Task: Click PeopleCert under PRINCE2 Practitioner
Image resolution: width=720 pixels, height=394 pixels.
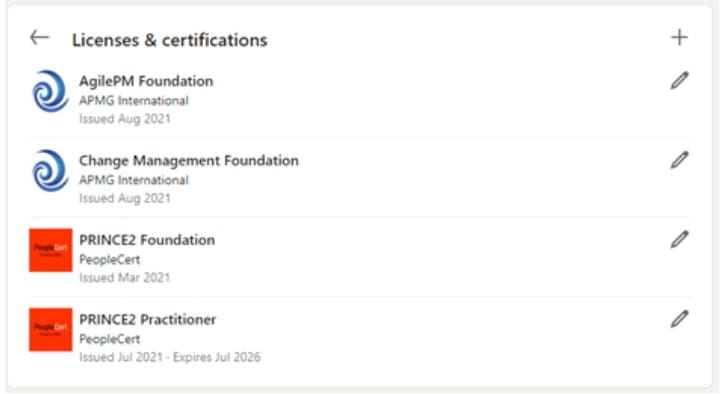Action: [110, 339]
